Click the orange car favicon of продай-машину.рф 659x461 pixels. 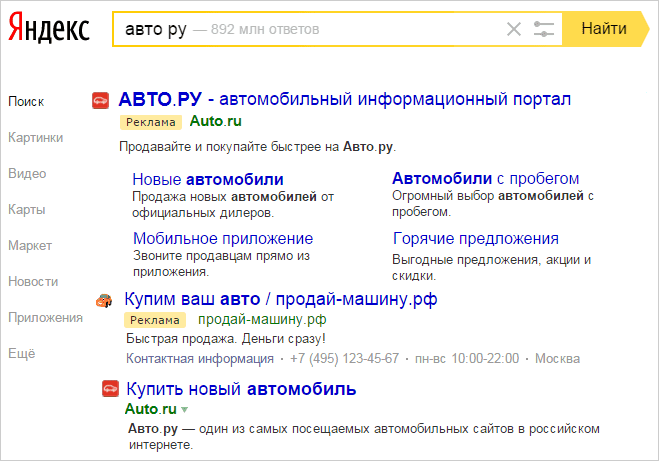point(104,300)
